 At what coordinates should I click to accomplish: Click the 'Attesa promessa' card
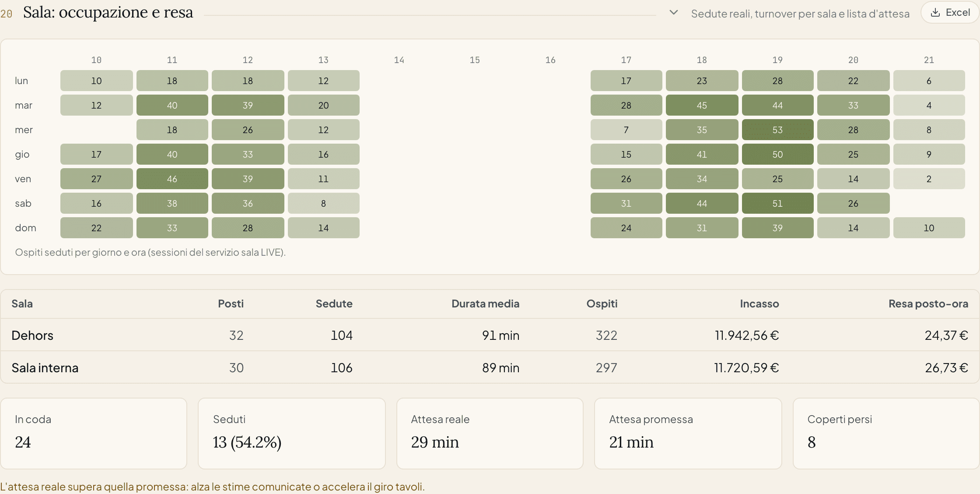pos(688,434)
